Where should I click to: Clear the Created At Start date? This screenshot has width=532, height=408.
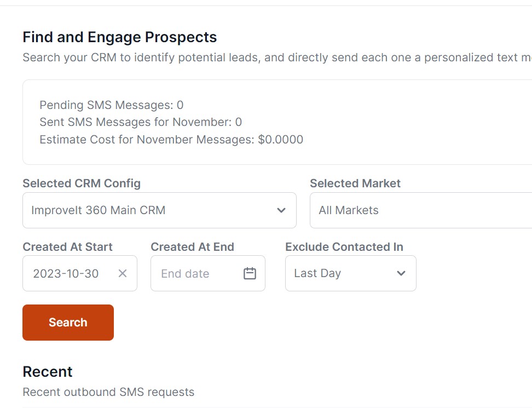coord(123,273)
